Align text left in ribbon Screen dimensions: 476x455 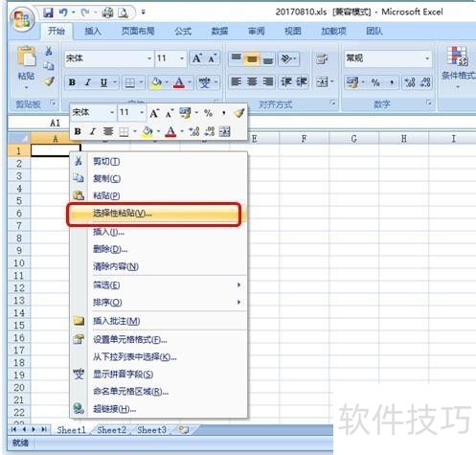click(x=236, y=81)
